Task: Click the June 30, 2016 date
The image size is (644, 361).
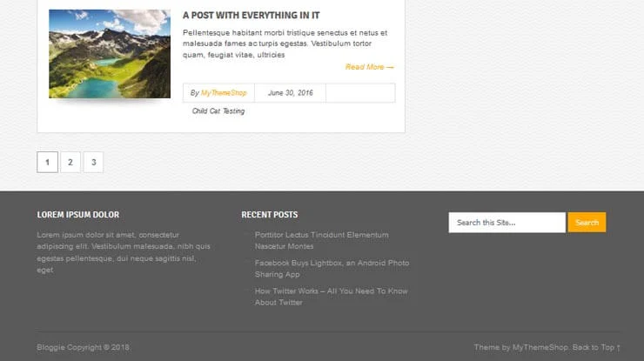Action: (291, 93)
